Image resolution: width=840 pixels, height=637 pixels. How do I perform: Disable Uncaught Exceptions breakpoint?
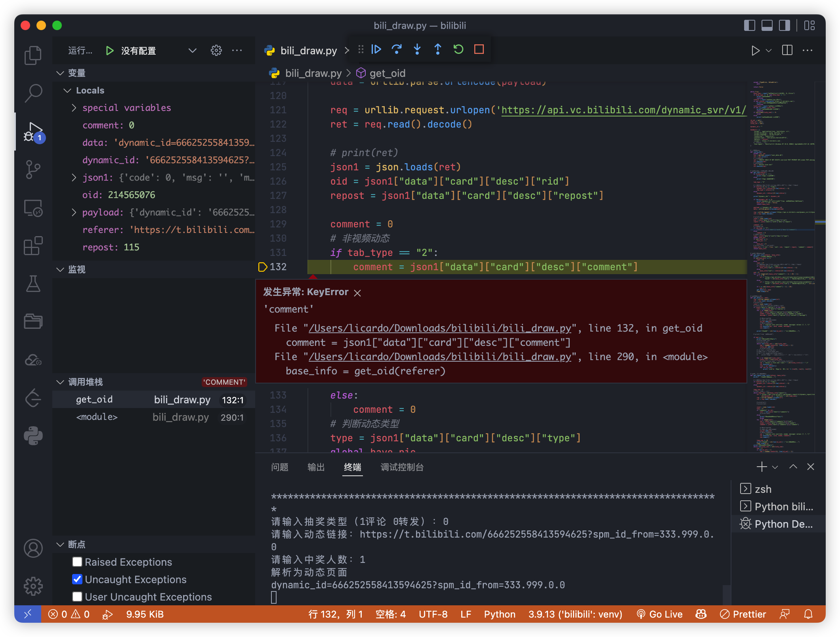click(77, 579)
